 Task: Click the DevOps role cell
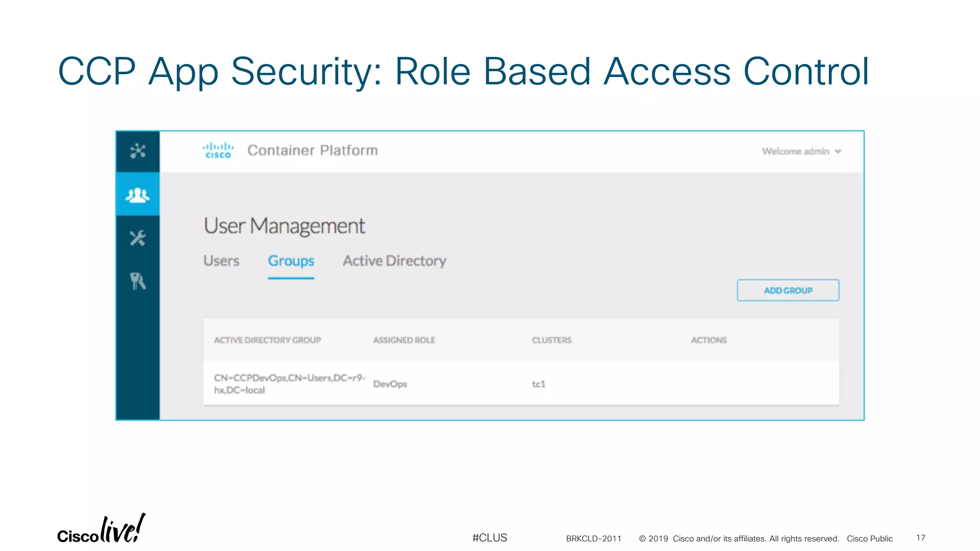click(x=390, y=384)
